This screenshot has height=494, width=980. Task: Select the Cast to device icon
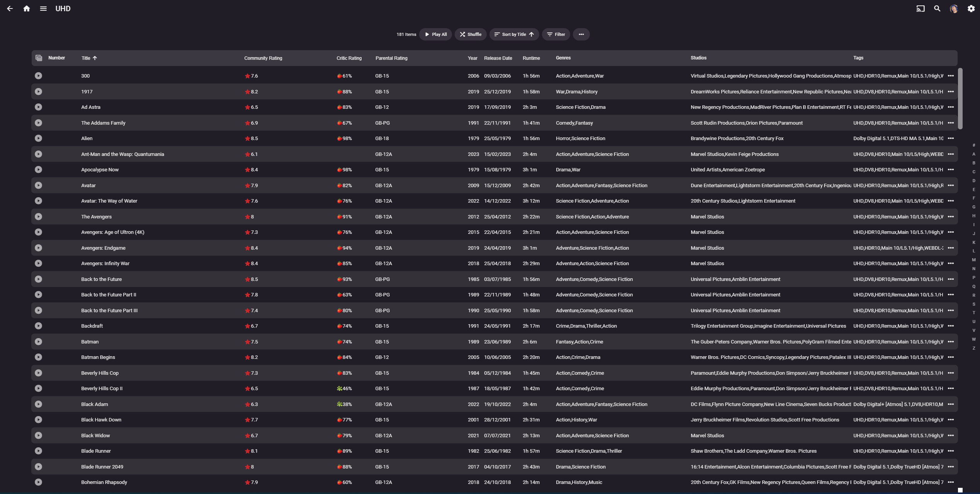coord(920,8)
